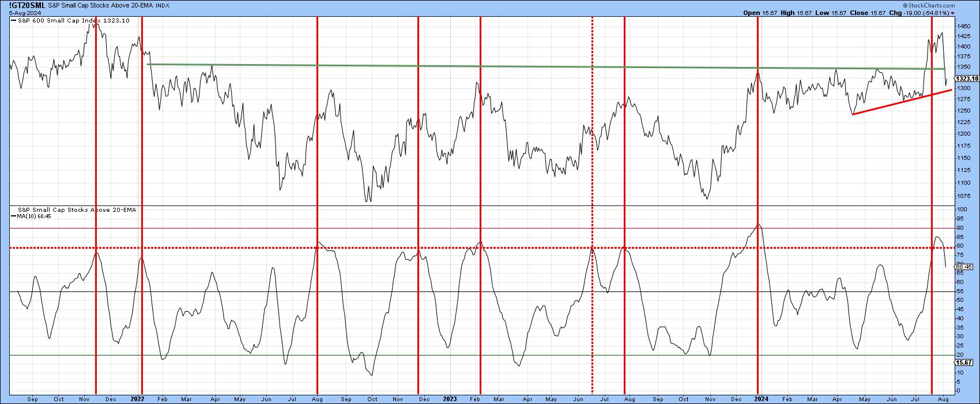Click the 1200 price axis label
Screen dimensions: 980x404
(x=963, y=133)
